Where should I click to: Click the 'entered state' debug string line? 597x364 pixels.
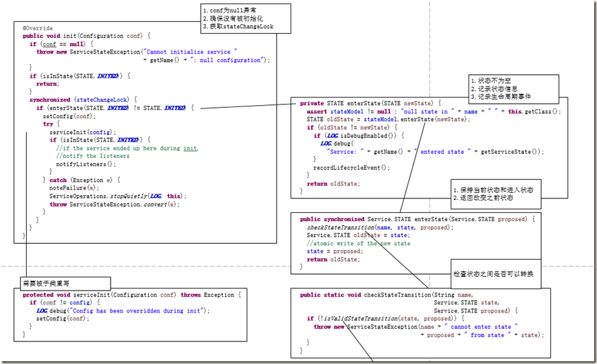pyautogui.click(x=436, y=152)
